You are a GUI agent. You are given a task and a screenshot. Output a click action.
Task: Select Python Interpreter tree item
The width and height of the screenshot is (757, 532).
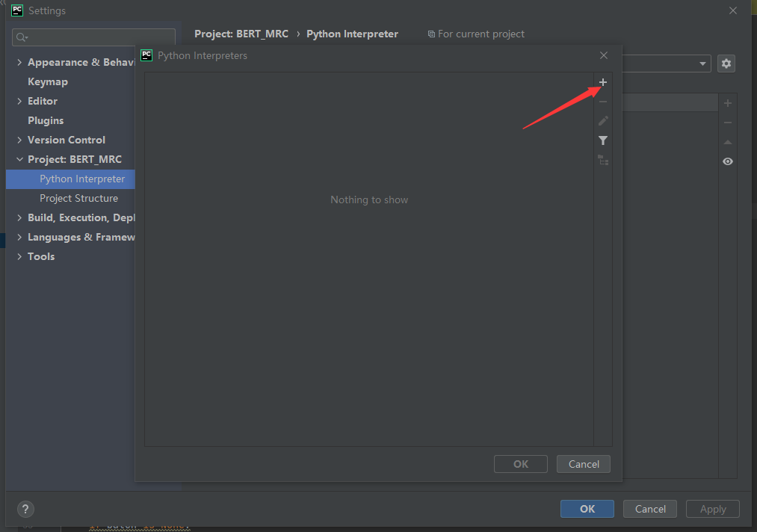(70, 179)
